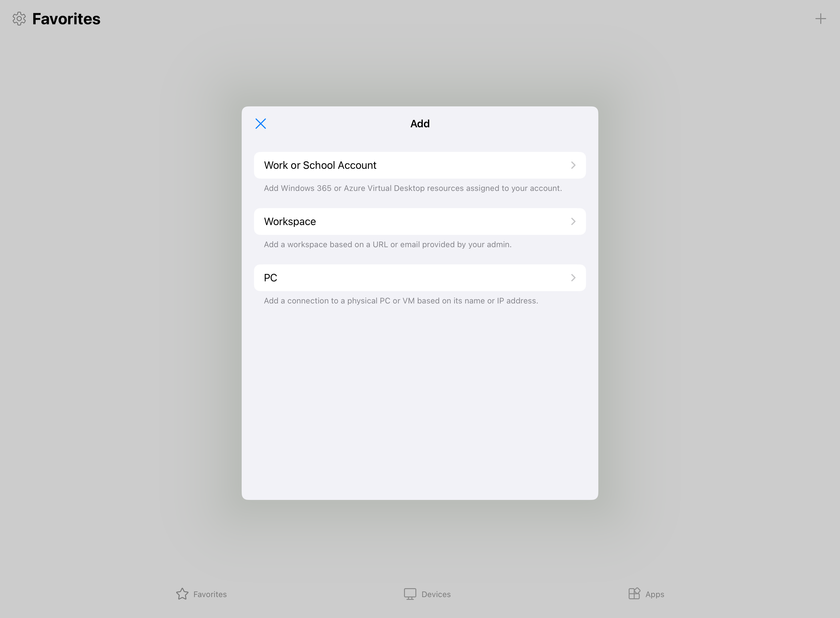Screen dimensions: 840x618
Task: Expand the PC row chevron
Action: click(x=573, y=278)
